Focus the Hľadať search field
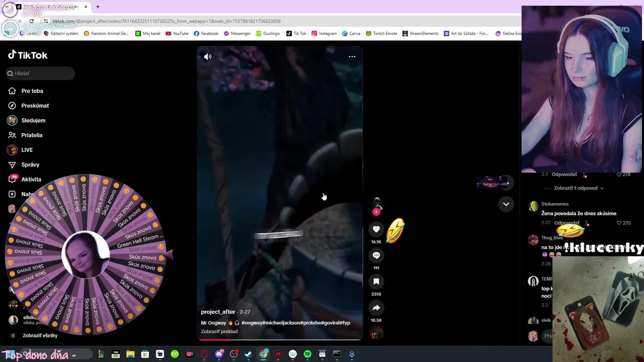644x362 pixels. (x=40, y=73)
